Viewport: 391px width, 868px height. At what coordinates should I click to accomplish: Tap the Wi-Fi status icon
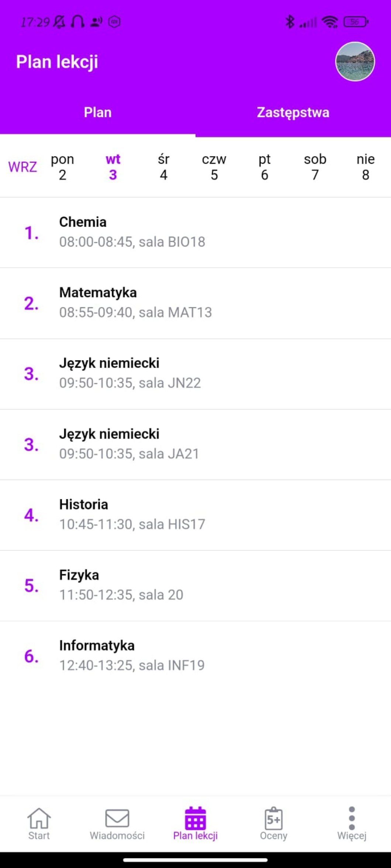point(329,22)
